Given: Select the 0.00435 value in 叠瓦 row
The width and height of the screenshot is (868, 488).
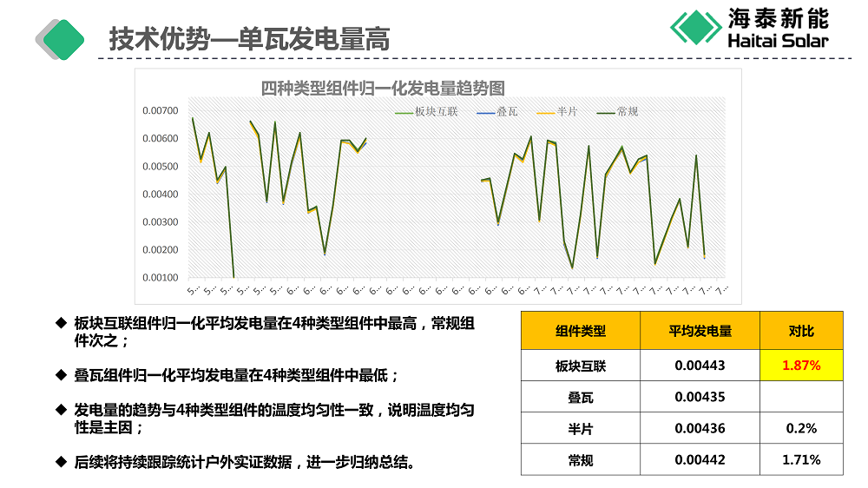Looking at the screenshot, I should click(700, 397).
